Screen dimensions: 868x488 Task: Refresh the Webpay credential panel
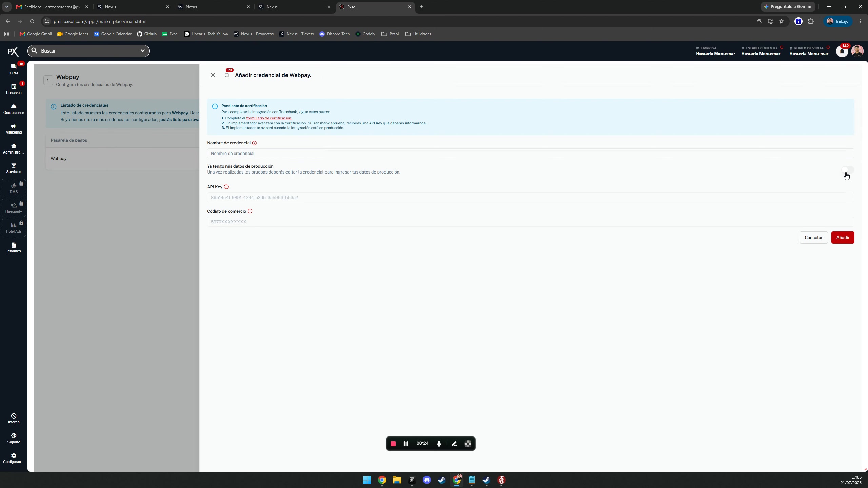[x=227, y=75]
